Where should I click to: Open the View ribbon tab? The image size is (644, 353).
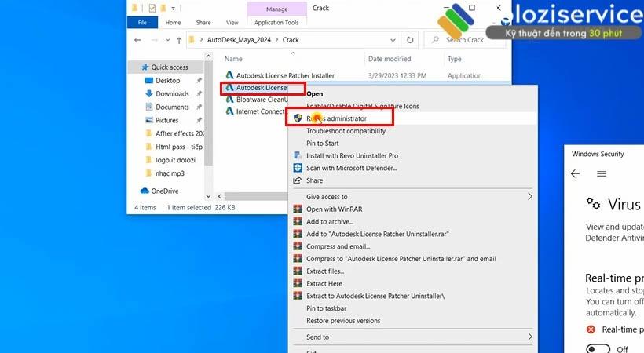tap(232, 23)
